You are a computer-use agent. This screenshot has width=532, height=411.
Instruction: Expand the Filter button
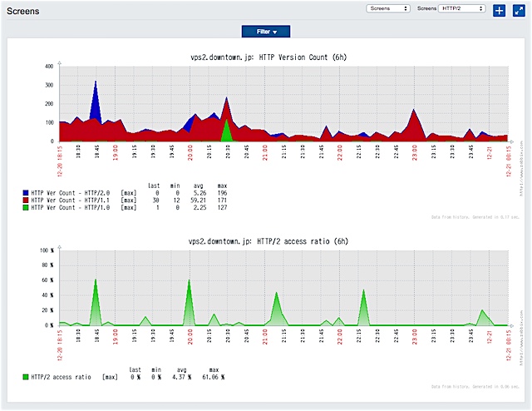266,32
